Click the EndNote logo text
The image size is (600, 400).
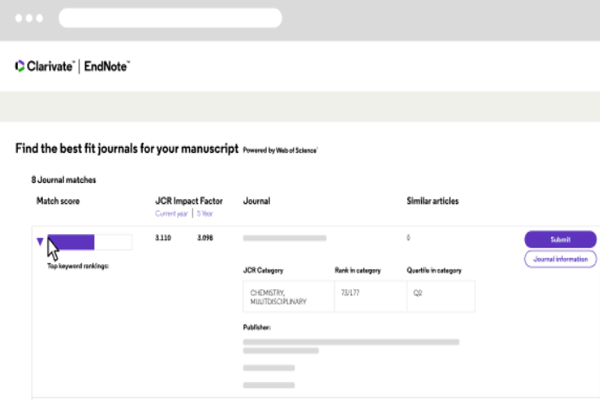click(x=106, y=66)
